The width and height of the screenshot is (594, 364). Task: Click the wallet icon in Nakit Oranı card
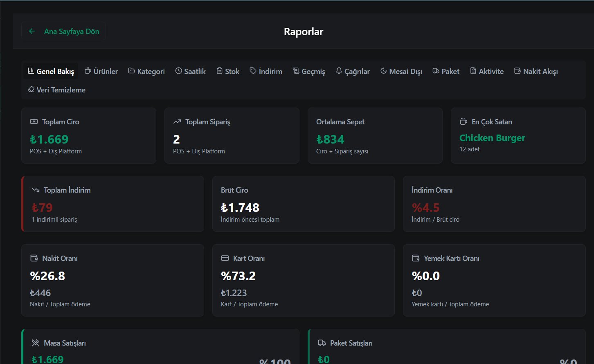pos(34,258)
